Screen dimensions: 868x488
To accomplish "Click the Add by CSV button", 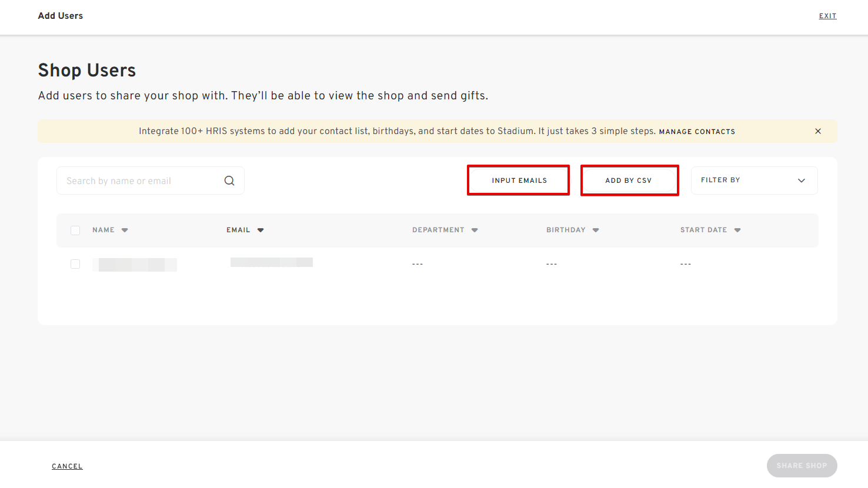I will coord(629,181).
